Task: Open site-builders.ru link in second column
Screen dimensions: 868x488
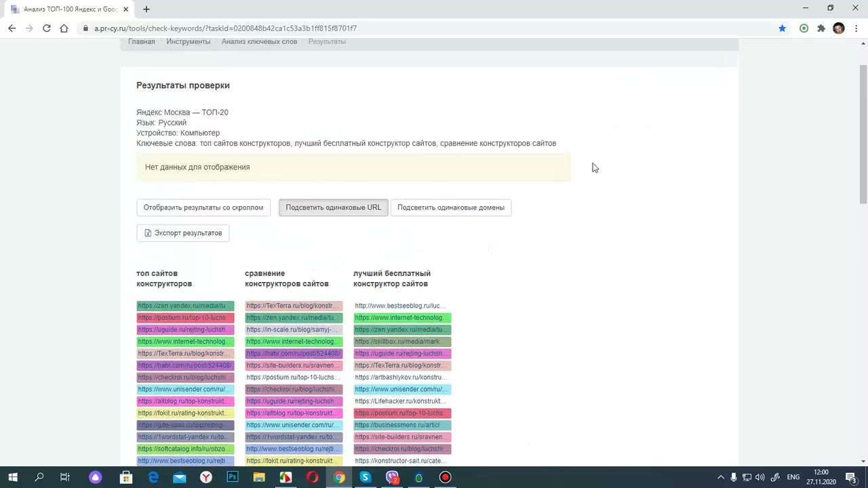Action: (294, 365)
